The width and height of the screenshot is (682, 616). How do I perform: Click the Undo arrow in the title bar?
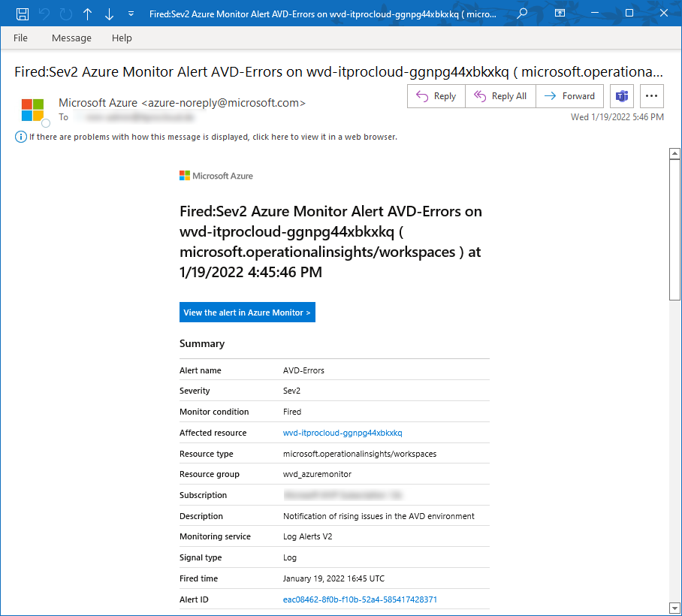point(44,14)
